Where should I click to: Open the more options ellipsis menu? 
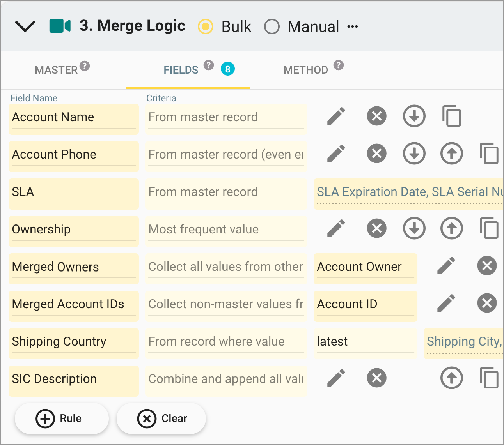tap(353, 26)
